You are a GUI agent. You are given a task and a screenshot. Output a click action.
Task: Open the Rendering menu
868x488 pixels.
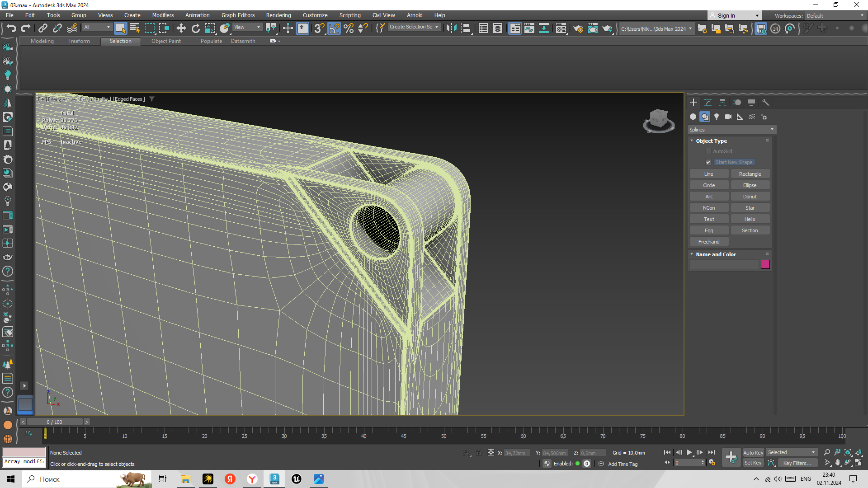tap(278, 15)
